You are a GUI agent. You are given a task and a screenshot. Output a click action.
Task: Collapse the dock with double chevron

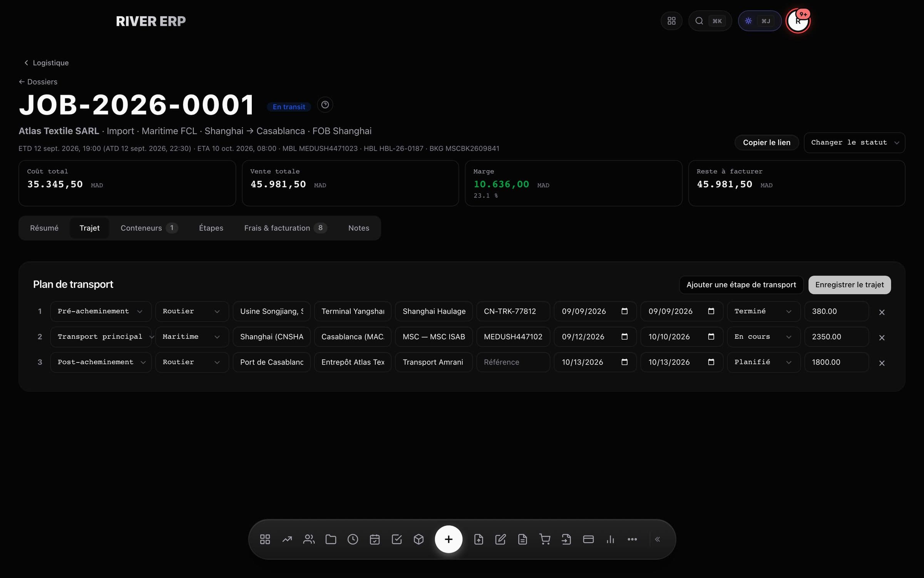point(658,539)
